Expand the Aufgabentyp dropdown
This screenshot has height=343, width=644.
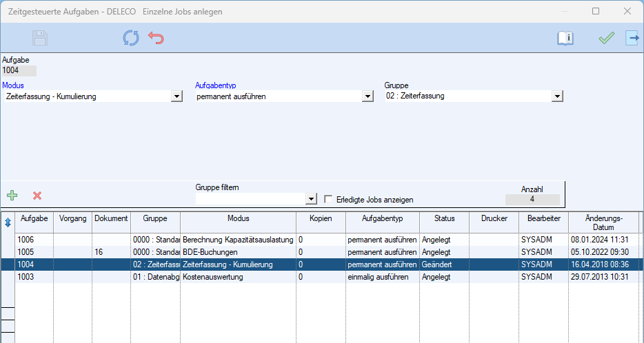click(368, 96)
